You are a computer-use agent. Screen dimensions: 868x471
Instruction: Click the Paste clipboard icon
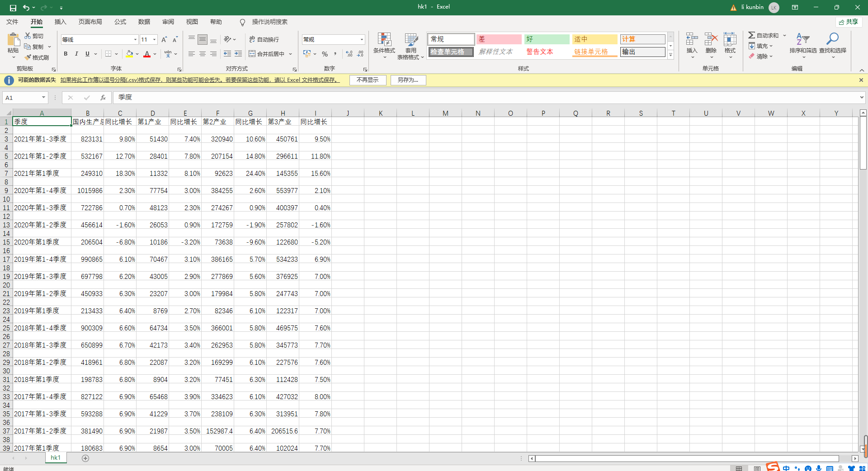[x=14, y=40]
